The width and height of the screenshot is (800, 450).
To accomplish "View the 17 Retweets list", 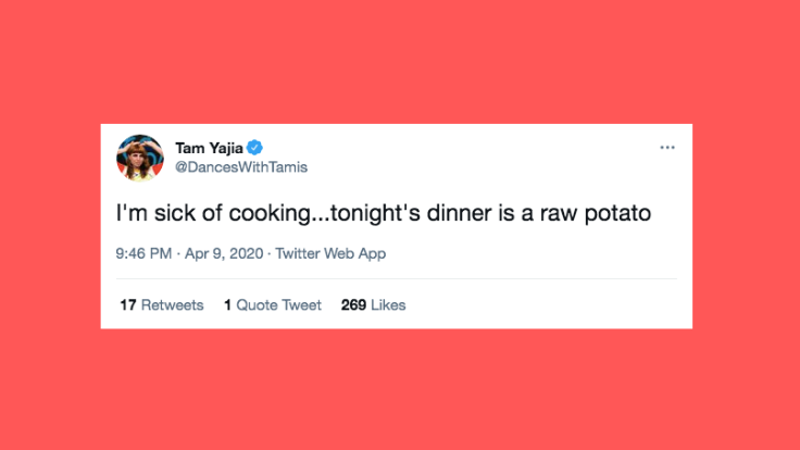I will [161, 305].
